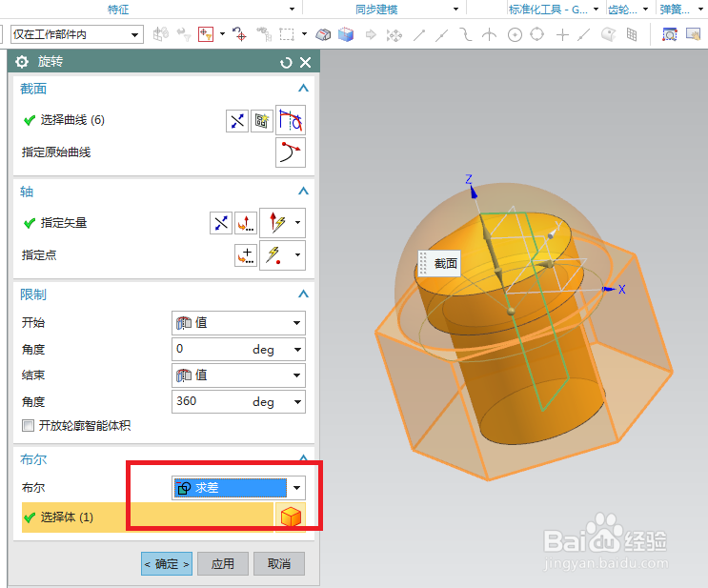Open the 旋转 dialog gear settings icon
Screen dimensions: 708x588
pyautogui.click(x=22, y=61)
